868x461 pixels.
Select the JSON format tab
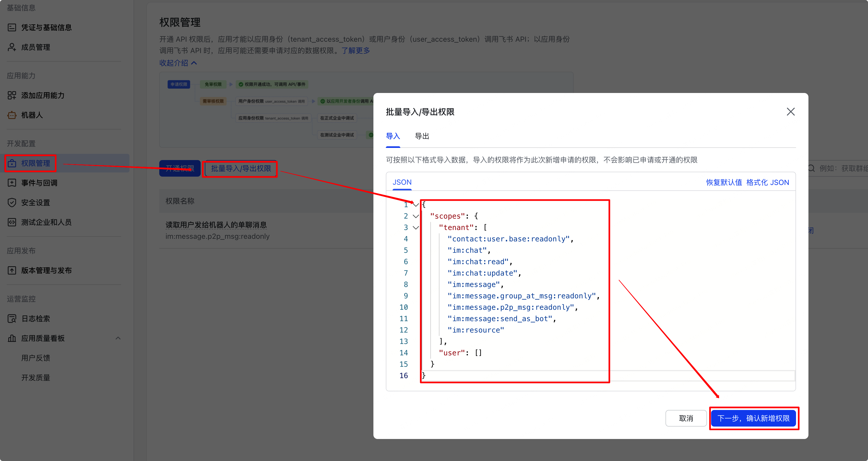click(402, 182)
